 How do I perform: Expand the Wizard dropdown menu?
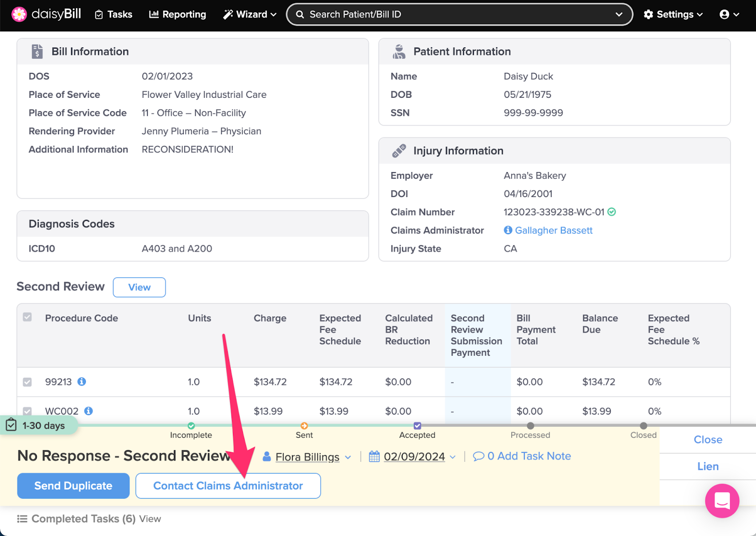tap(249, 14)
